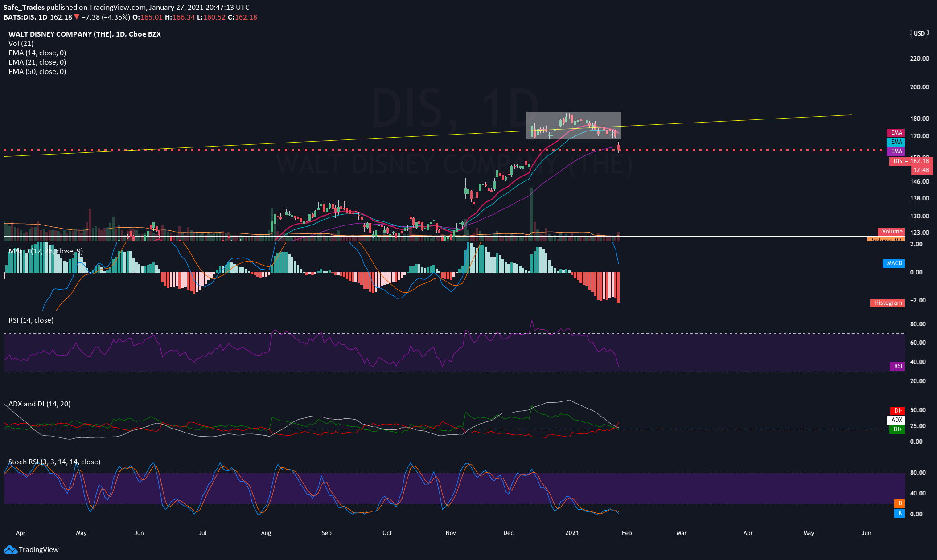Click the Stoch RSI (3, 3, 14, 14, close) label
Viewport: 937px width, 560px height.
pos(54,462)
